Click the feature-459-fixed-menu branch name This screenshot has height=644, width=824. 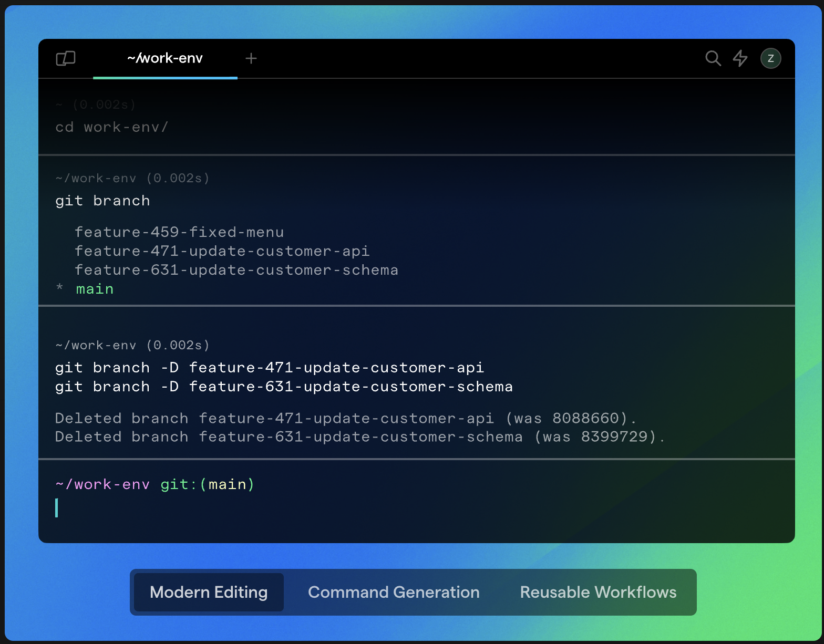179,232
